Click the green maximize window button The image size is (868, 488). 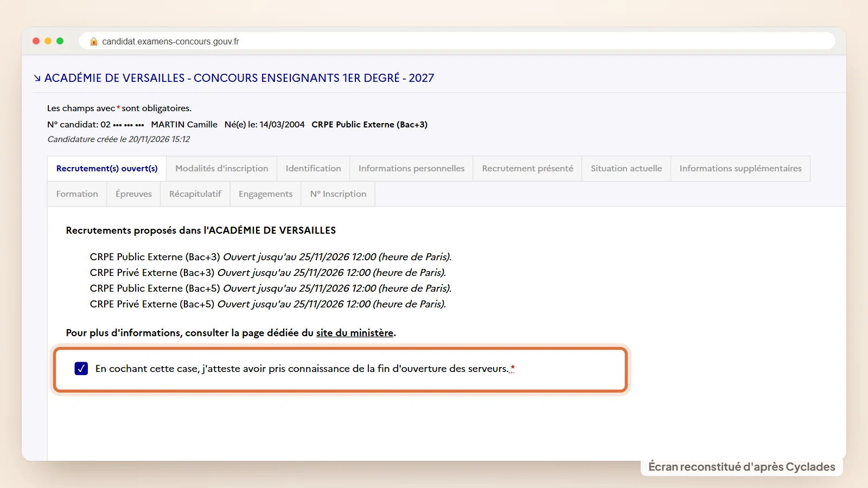tap(60, 41)
